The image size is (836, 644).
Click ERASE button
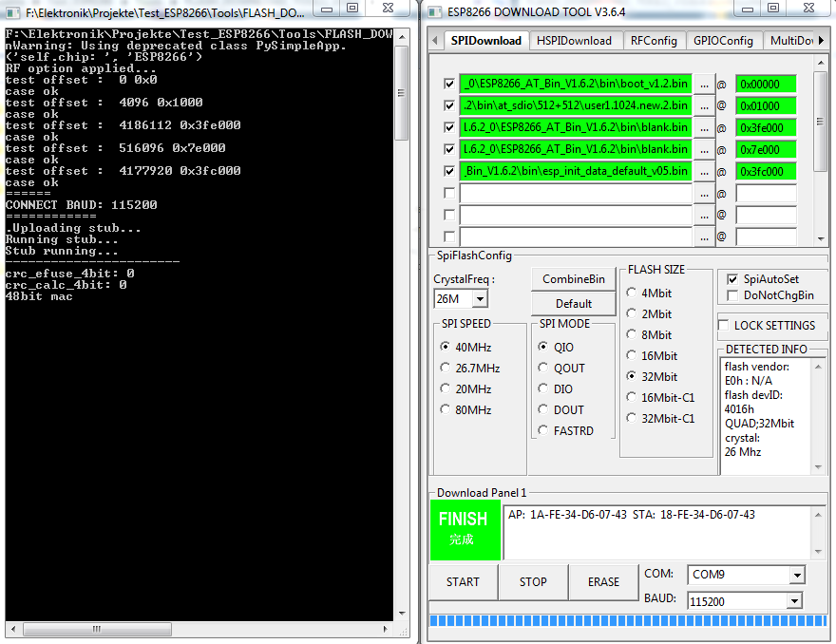click(x=603, y=582)
